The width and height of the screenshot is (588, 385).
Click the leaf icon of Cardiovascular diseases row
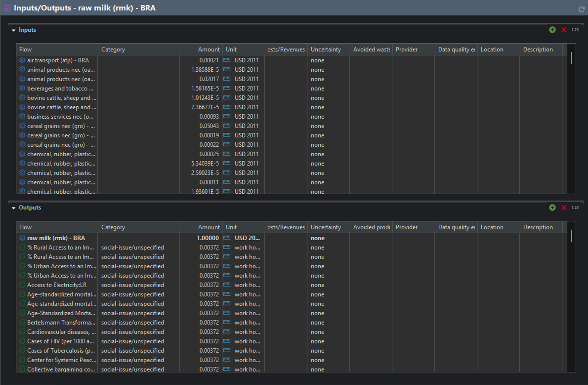pos(22,332)
